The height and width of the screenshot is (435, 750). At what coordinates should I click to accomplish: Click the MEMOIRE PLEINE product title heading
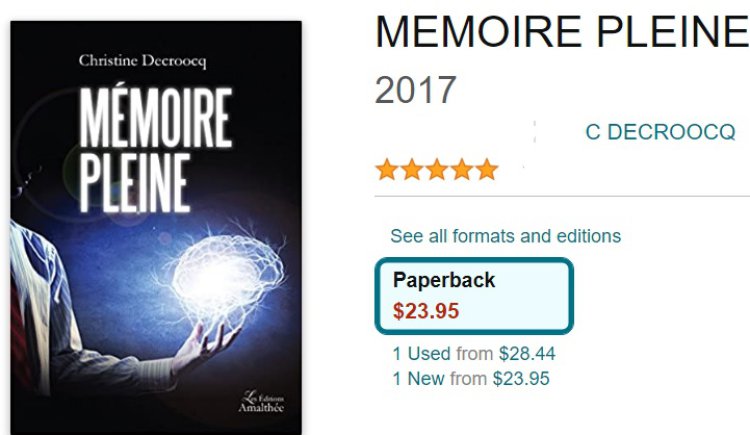[562, 32]
